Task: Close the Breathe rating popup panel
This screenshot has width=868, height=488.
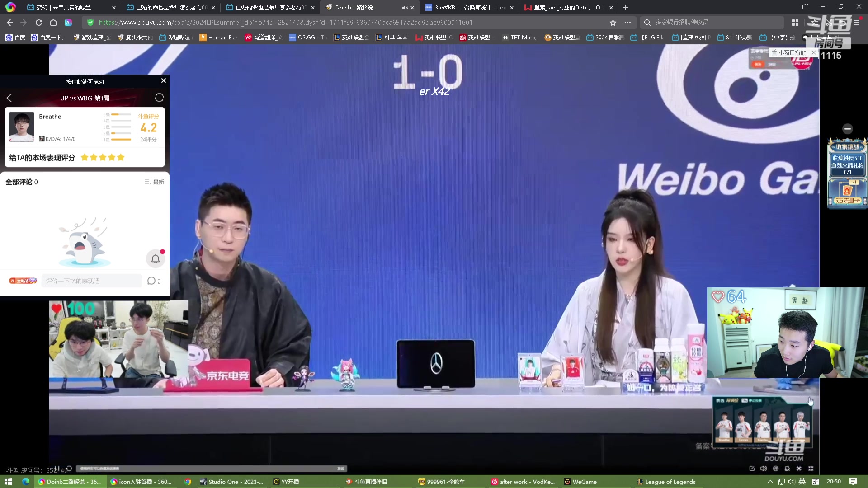Action: [x=164, y=80]
